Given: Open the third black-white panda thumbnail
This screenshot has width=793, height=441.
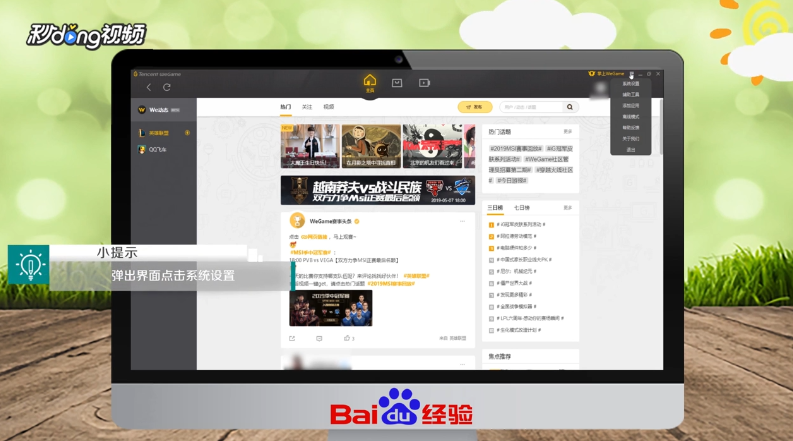Looking at the screenshot, I should (x=432, y=146).
